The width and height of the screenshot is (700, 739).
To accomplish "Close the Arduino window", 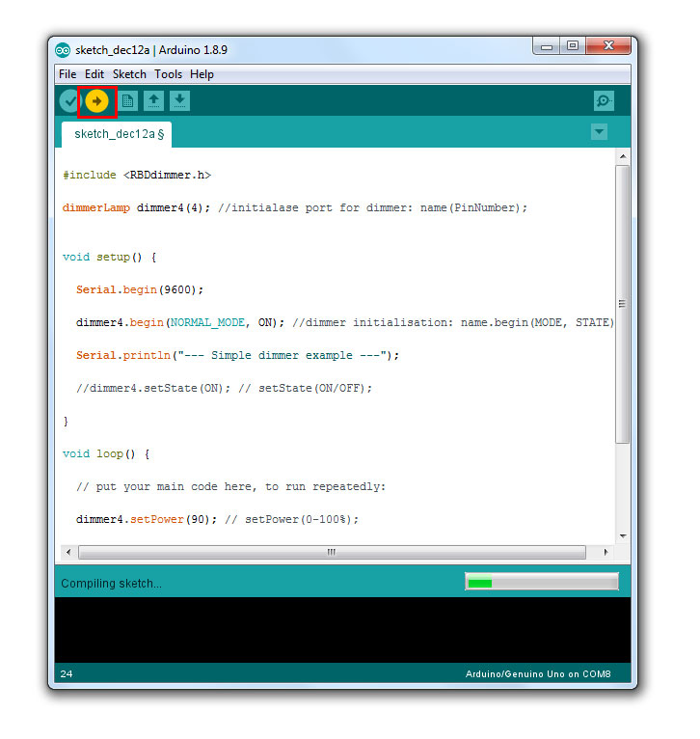I will 608,46.
